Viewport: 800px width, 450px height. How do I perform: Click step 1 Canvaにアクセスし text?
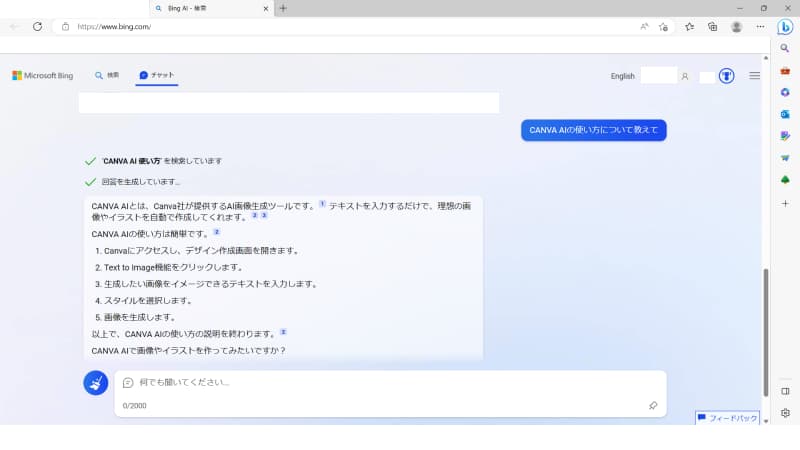[x=203, y=251]
